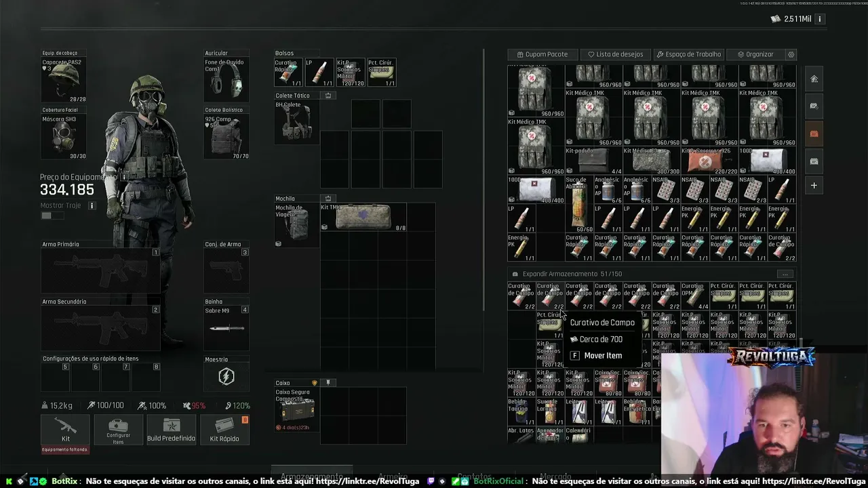Open the three-dots menu beside Expandir Armazenamento
The height and width of the screenshot is (488, 868).
785,274
